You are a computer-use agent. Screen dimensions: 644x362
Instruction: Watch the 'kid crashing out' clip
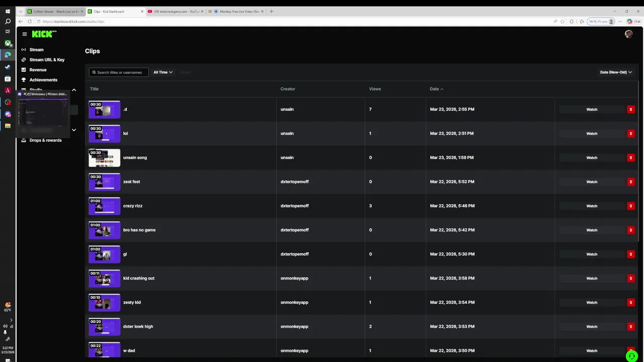tap(592, 278)
